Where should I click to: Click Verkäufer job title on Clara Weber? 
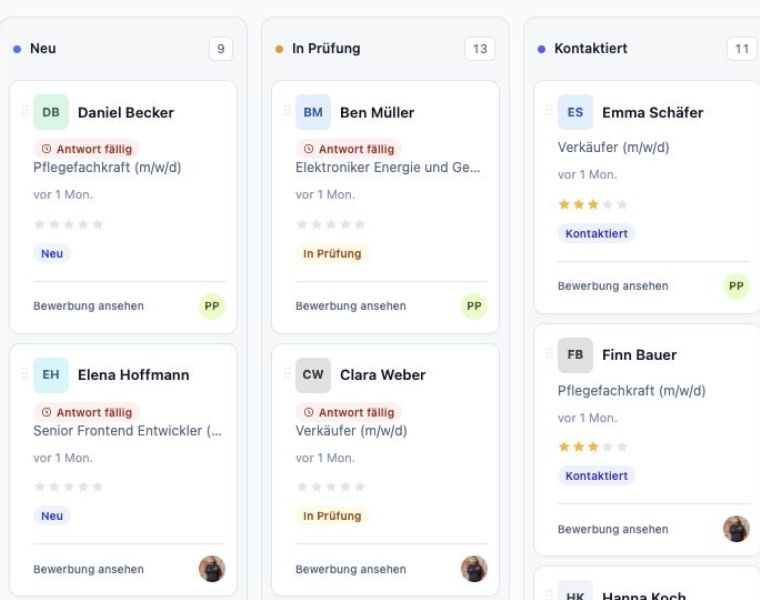pyautogui.click(x=351, y=430)
